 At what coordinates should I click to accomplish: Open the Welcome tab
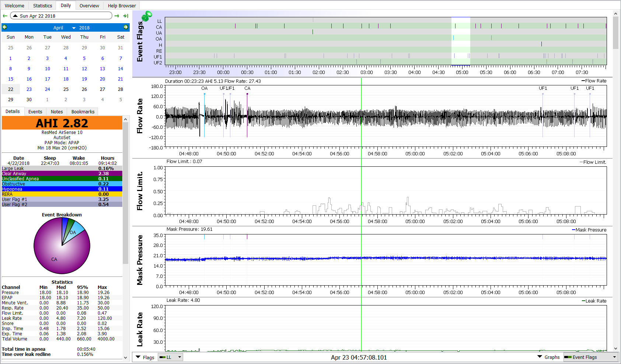click(x=14, y=6)
